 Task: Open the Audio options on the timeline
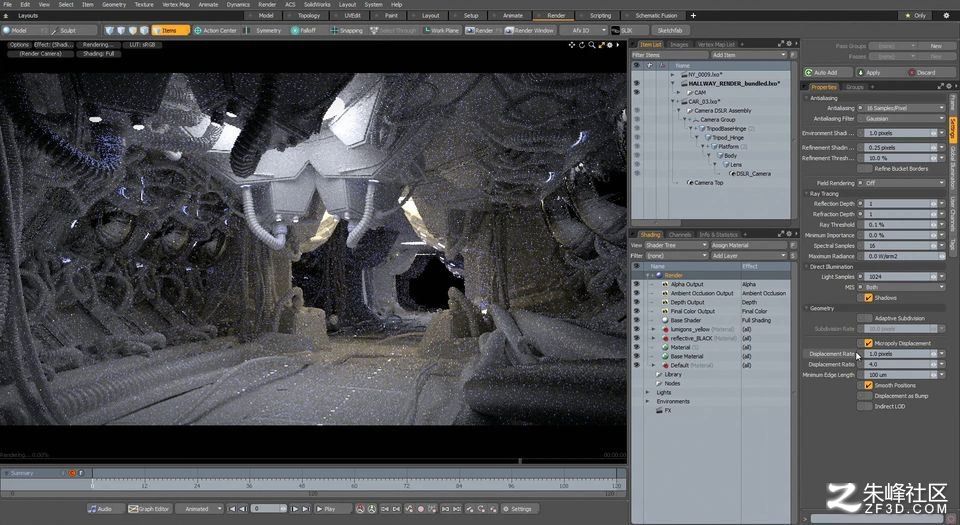click(105, 508)
